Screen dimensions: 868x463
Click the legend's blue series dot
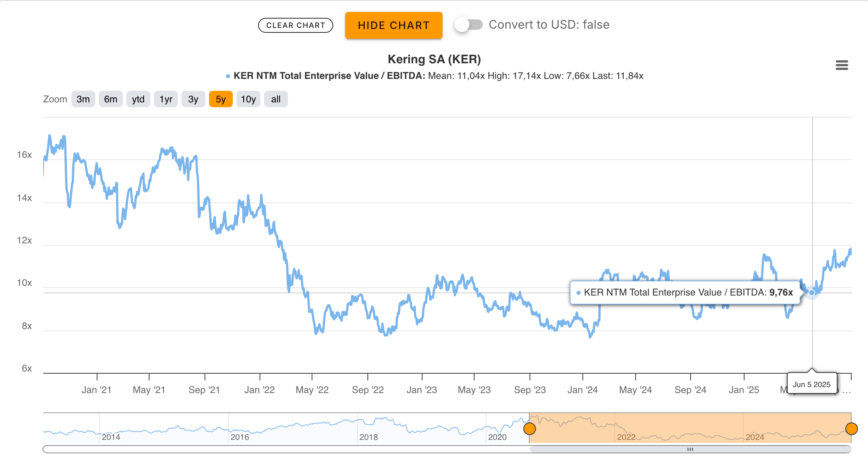coord(228,76)
